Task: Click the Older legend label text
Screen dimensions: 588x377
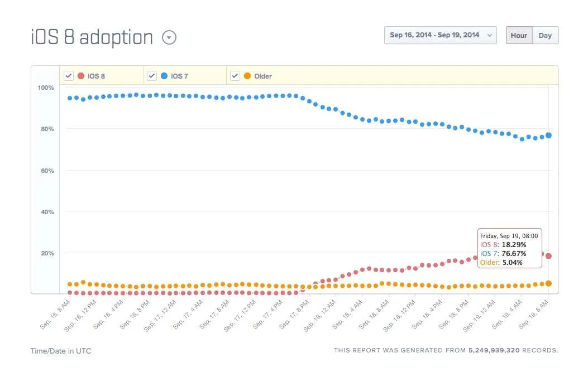Action: point(263,76)
